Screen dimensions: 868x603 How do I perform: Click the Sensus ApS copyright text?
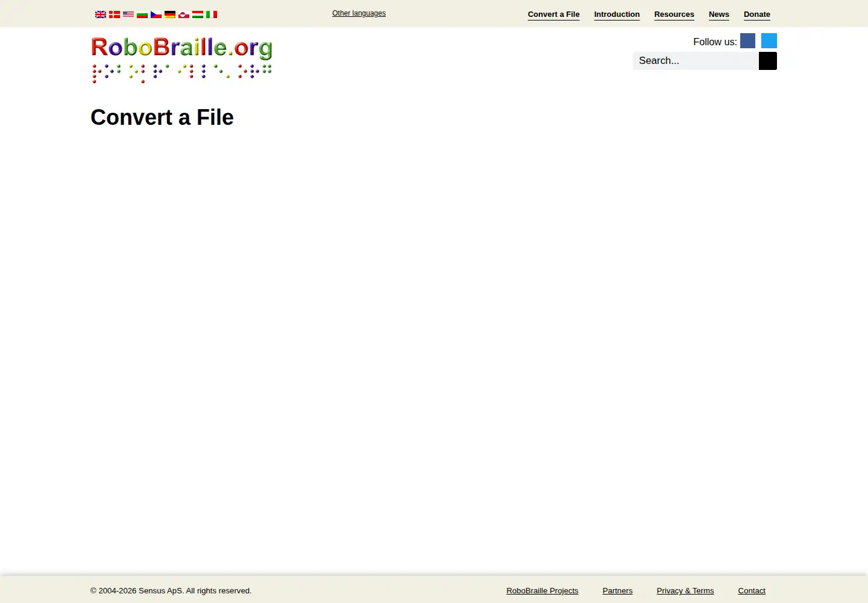tap(171, 591)
